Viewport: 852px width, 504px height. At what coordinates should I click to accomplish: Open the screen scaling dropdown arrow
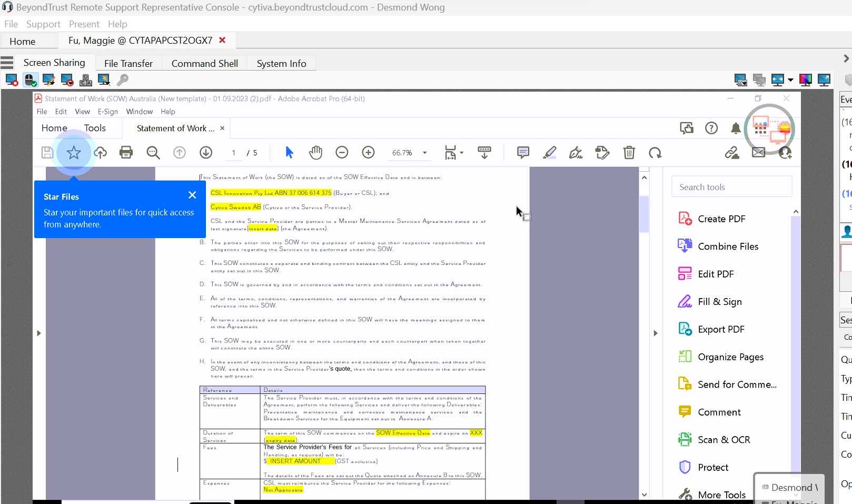click(790, 80)
